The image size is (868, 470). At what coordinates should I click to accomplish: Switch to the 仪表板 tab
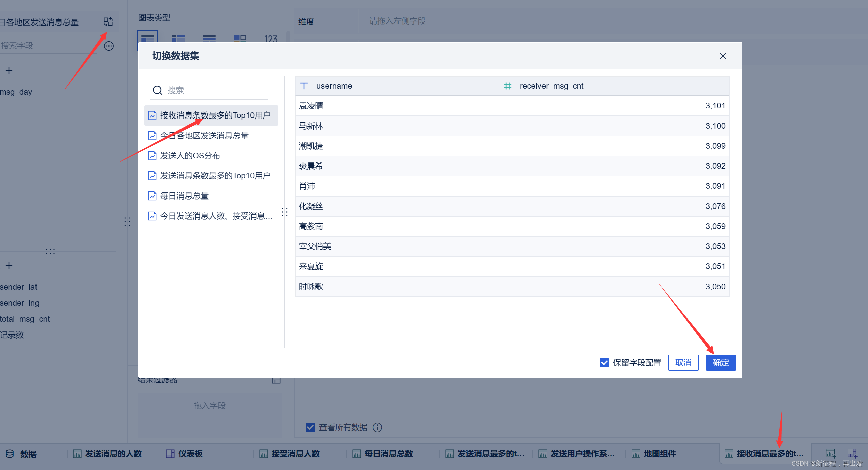tap(184, 454)
